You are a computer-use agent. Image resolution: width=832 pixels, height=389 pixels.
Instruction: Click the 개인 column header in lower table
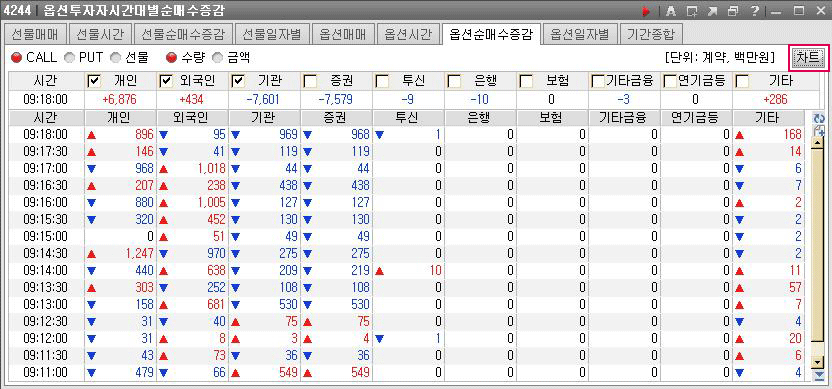(120, 118)
